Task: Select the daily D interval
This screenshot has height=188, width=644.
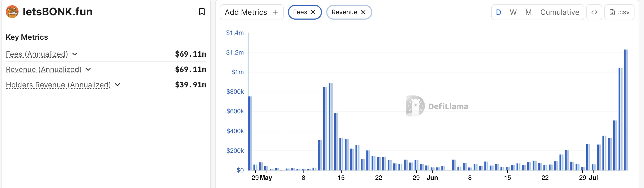Action: coord(498,12)
